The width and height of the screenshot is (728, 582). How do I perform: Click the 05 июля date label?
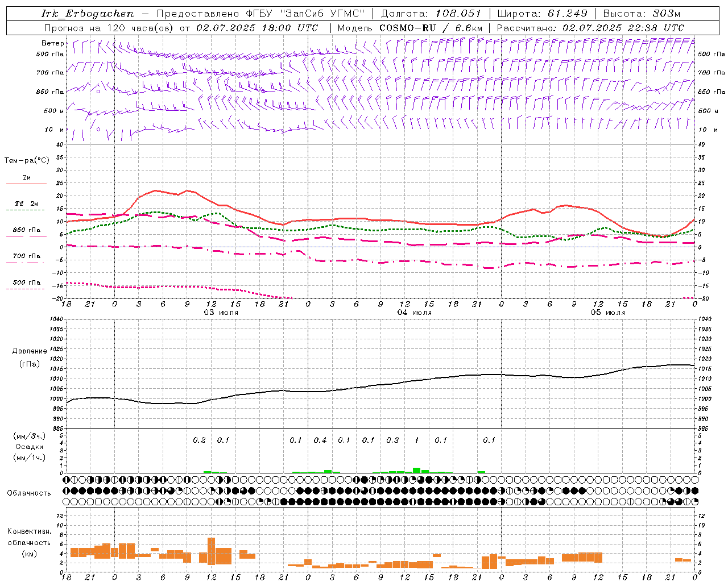pos(607,313)
